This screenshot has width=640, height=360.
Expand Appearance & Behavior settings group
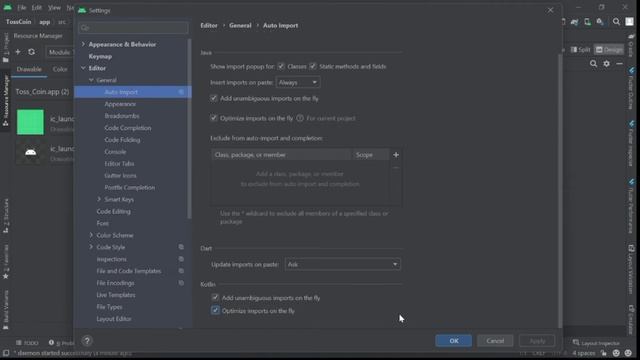pos(83,44)
